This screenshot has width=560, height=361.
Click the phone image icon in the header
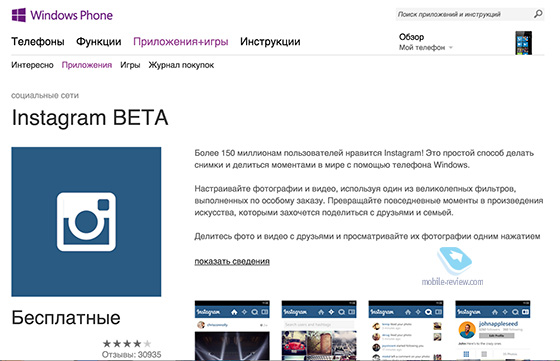523,43
